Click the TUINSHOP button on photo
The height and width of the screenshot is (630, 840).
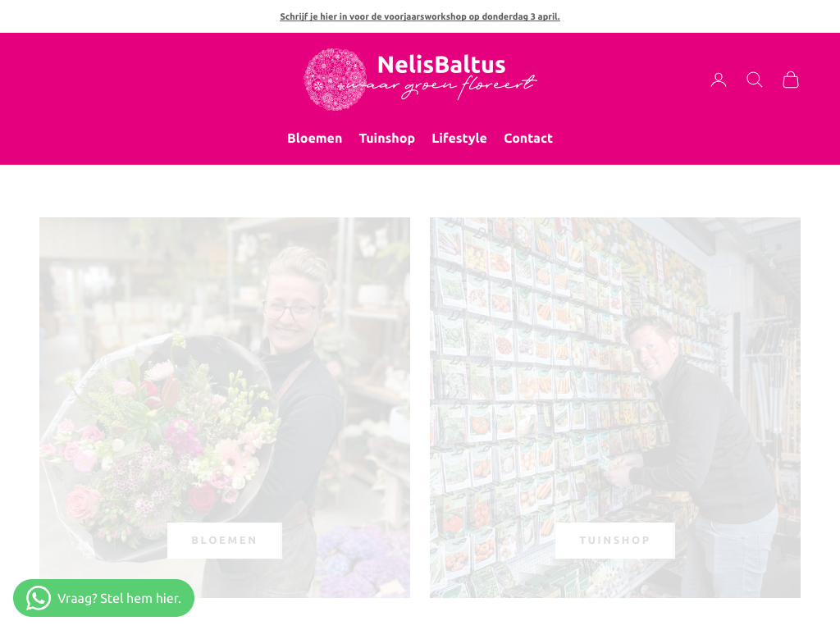[615, 540]
